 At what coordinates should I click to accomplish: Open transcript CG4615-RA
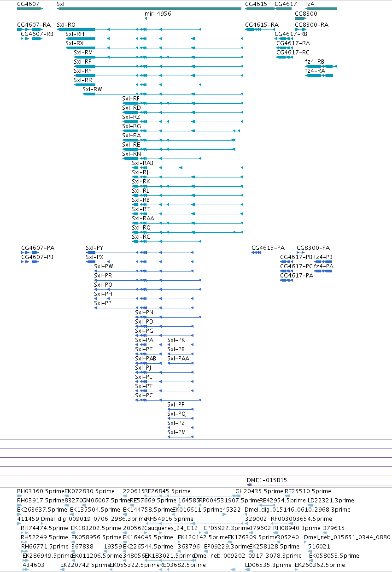click(262, 25)
